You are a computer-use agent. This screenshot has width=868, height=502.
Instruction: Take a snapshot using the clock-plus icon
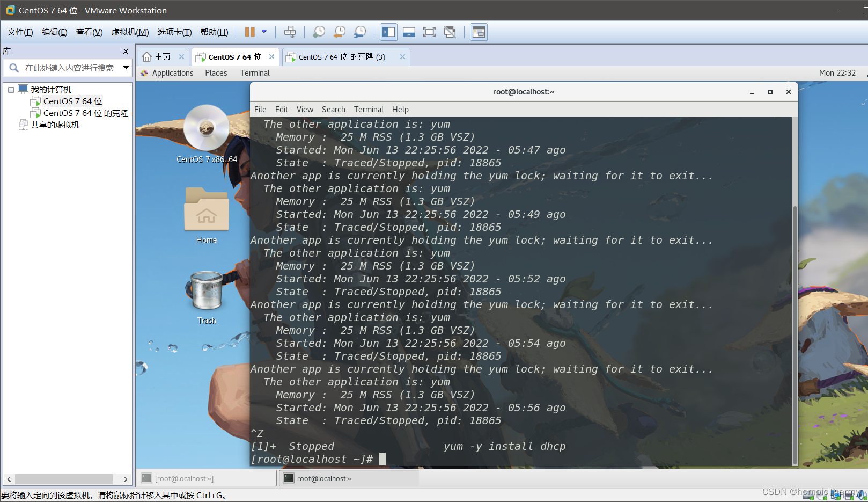pos(319,32)
